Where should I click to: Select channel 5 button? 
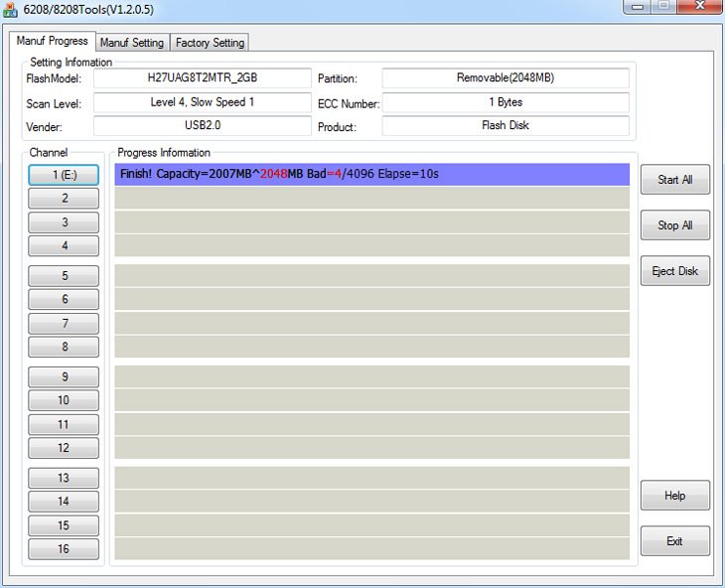tap(65, 276)
